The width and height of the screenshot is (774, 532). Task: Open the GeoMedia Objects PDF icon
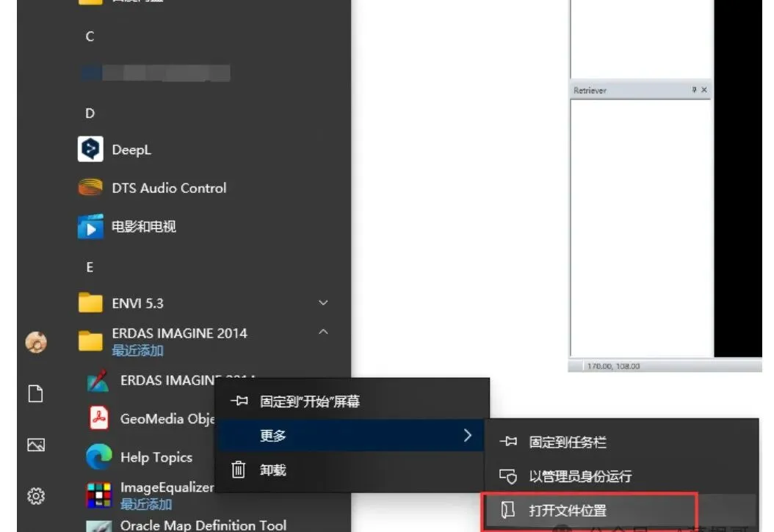point(98,418)
